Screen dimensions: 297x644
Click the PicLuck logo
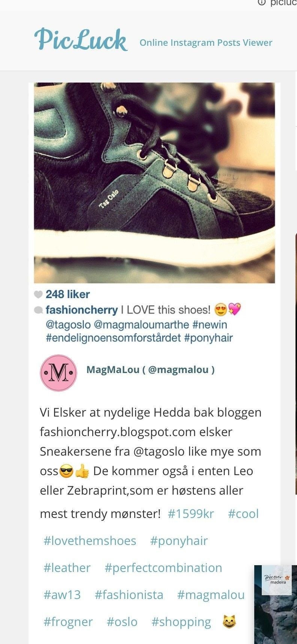point(81,39)
